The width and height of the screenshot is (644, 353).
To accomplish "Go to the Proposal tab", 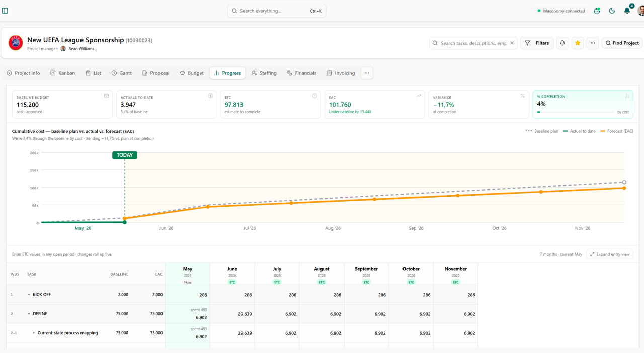I will 156,73.
